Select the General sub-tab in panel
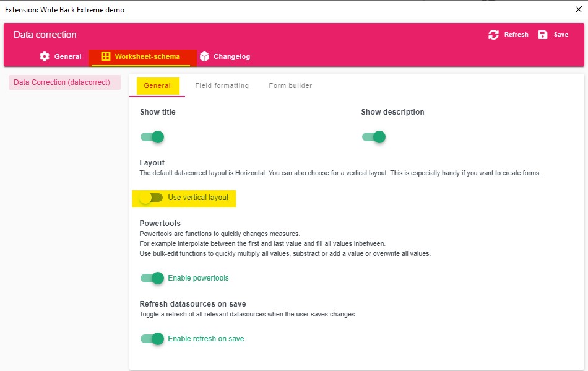The width and height of the screenshot is (588, 371). 157,85
